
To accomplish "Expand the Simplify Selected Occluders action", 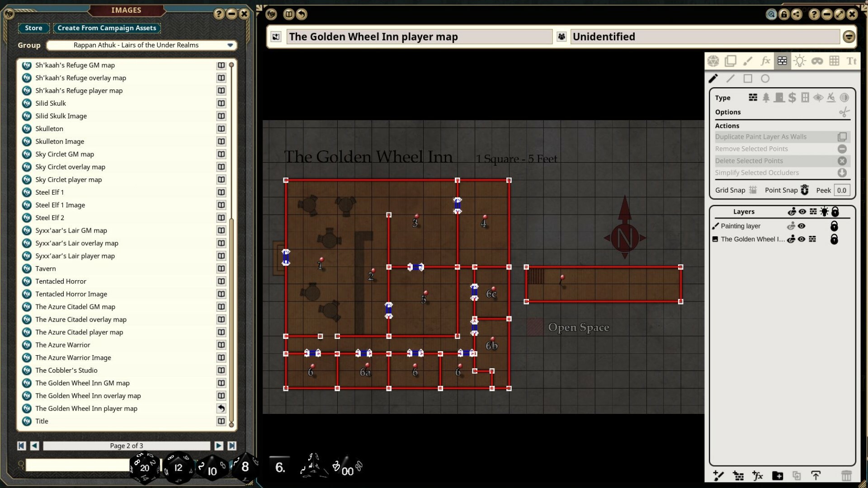I will [842, 173].
